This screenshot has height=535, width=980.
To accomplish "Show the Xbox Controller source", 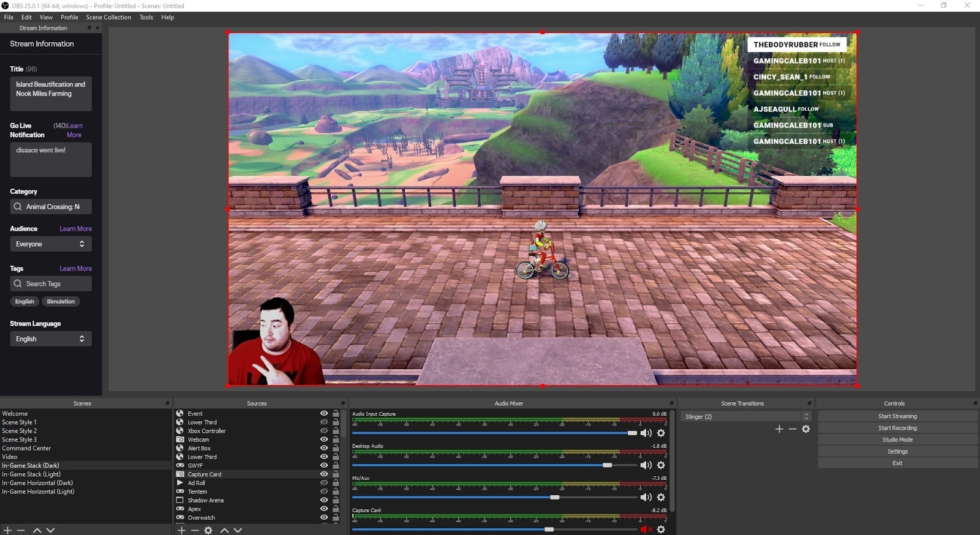I will 324,431.
